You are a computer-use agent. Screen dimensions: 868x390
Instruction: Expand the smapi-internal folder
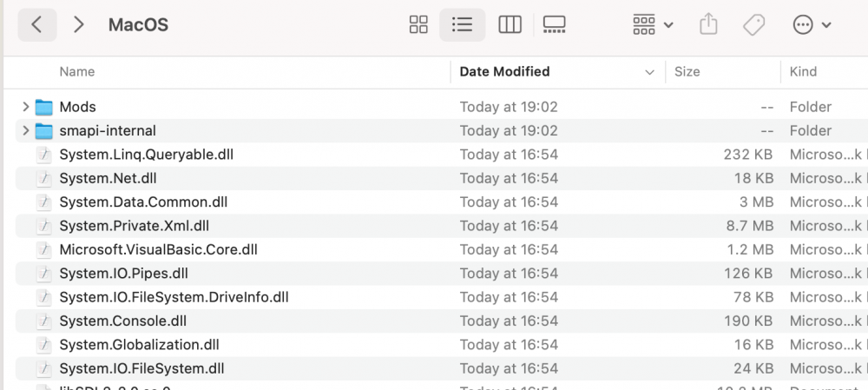25,131
